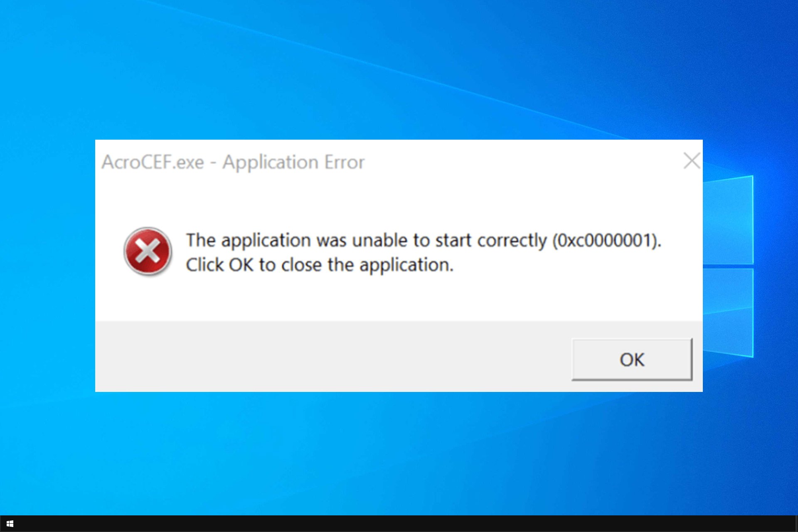This screenshot has height=532, width=798.
Task: Click the red error X icon
Action: point(148,251)
